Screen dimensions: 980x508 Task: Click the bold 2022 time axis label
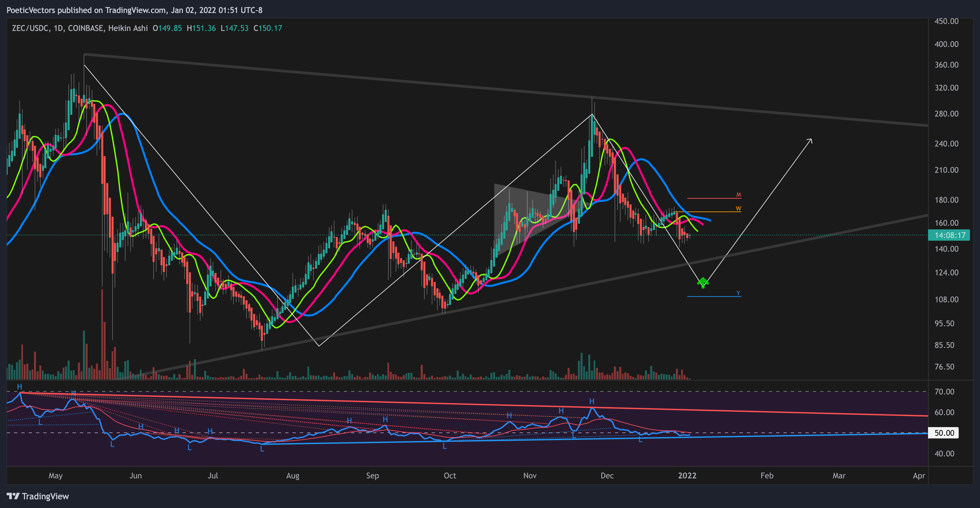pos(688,476)
